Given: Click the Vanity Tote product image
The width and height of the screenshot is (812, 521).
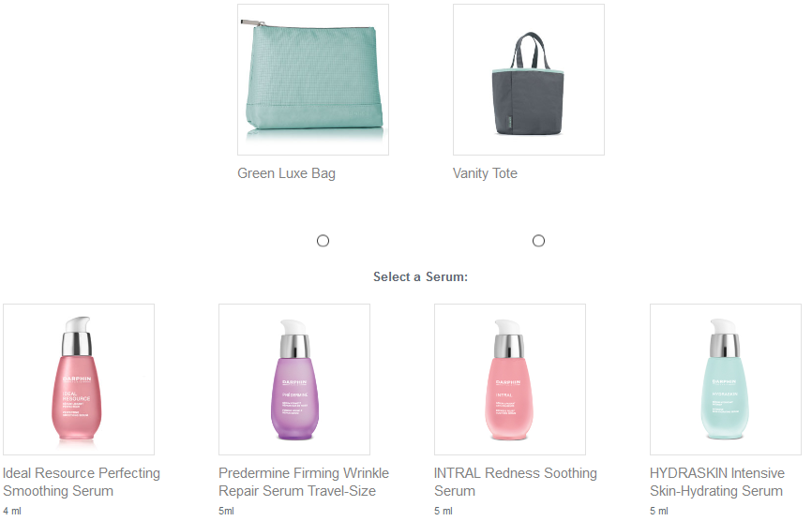Looking at the screenshot, I should [x=528, y=80].
